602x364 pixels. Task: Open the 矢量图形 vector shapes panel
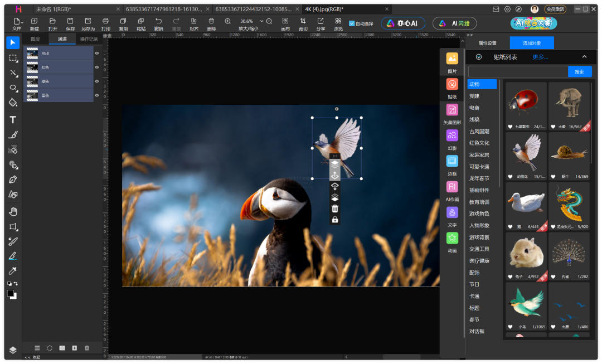452,110
